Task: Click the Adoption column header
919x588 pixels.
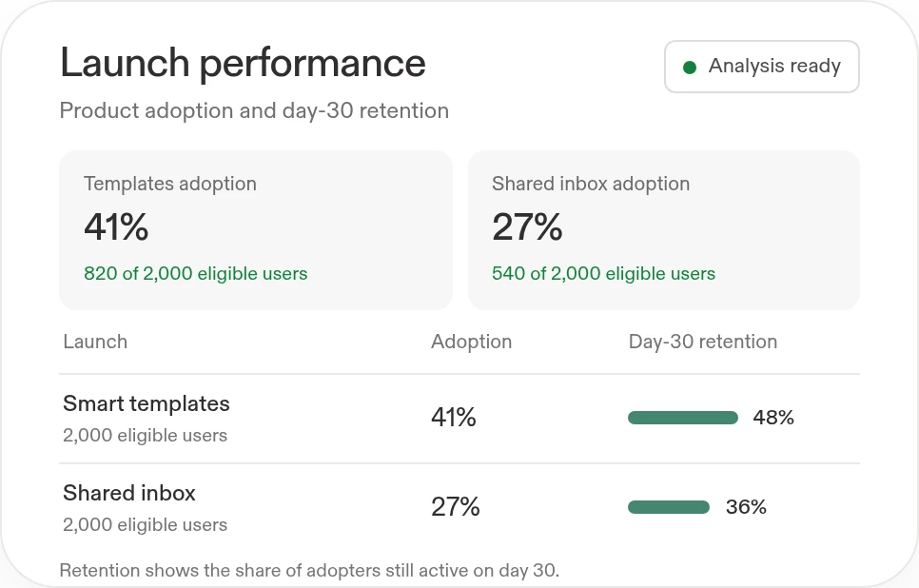Action: tap(471, 342)
